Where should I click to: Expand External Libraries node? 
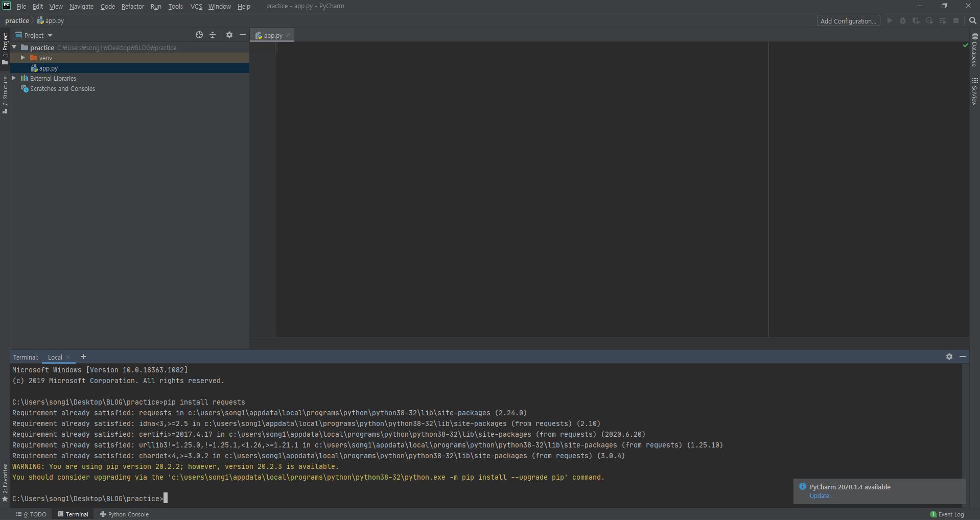click(14, 78)
